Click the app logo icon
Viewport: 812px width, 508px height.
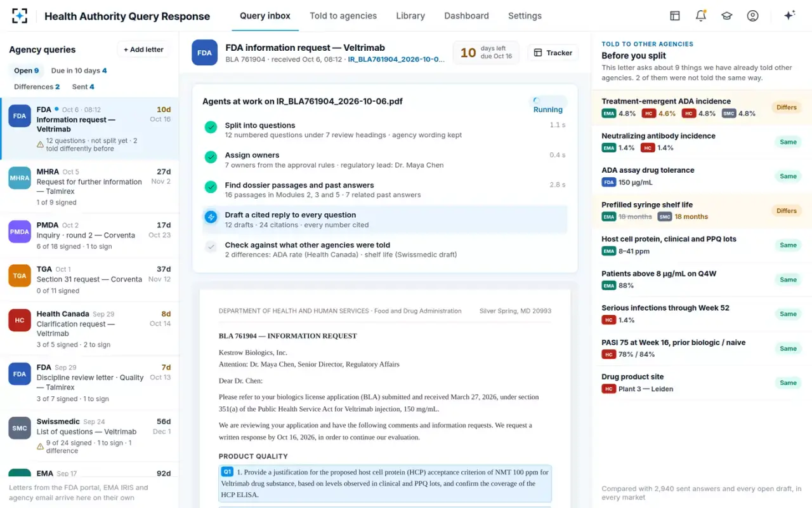[x=20, y=16]
